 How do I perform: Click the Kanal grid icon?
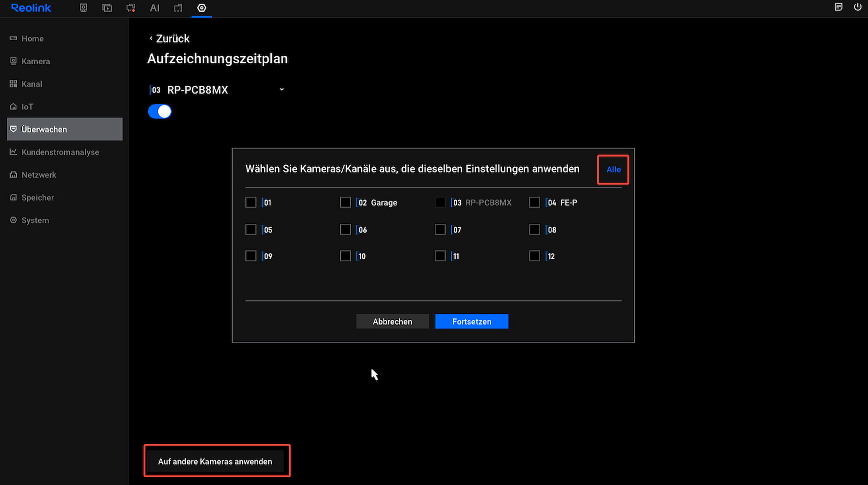(13, 84)
